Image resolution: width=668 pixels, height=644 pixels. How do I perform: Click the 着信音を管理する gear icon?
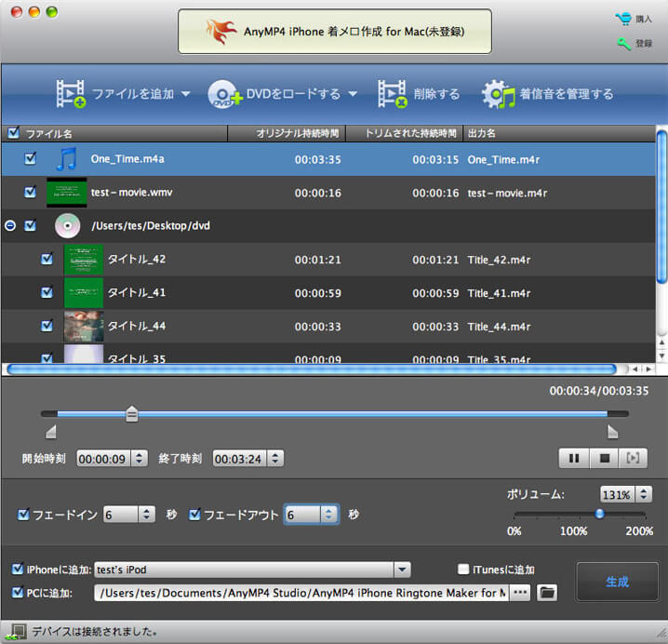[x=498, y=94]
